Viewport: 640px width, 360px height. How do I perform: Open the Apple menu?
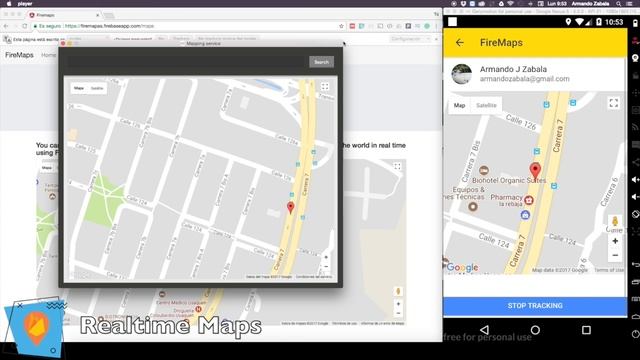click(9, 4)
